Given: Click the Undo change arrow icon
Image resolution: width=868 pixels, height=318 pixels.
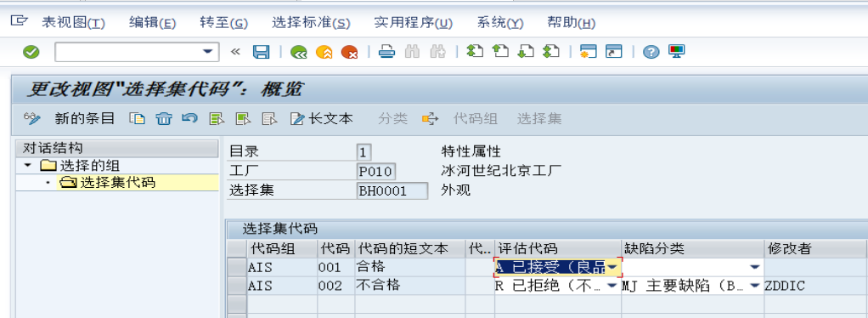Looking at the screenshot, I should tap(189, 118).
